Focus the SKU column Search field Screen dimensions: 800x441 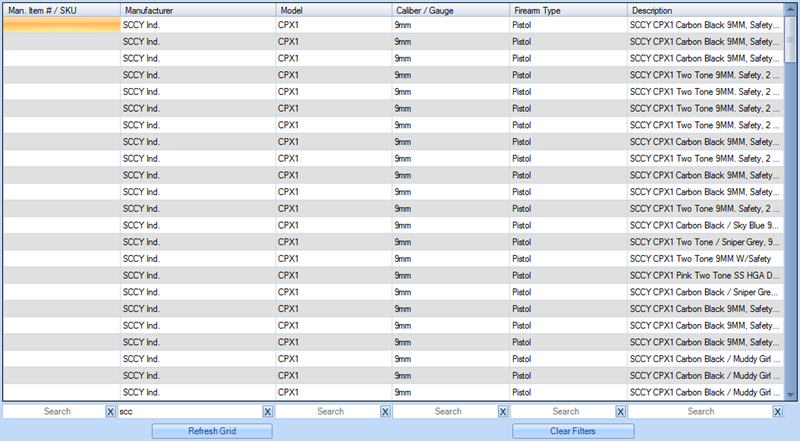coord(54,411)
